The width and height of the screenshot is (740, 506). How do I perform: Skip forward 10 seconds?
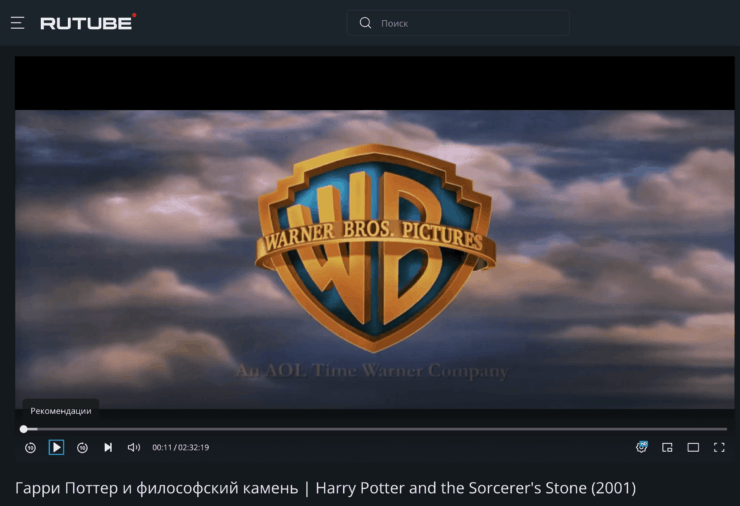pos(83,448)
